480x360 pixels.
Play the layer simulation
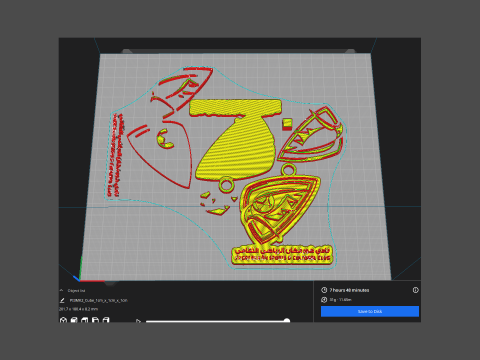click(138, 321)
